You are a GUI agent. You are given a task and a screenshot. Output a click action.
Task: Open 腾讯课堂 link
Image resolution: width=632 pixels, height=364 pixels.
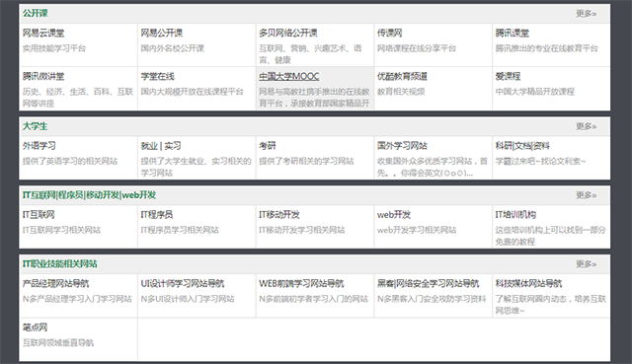tap(512, 33)
